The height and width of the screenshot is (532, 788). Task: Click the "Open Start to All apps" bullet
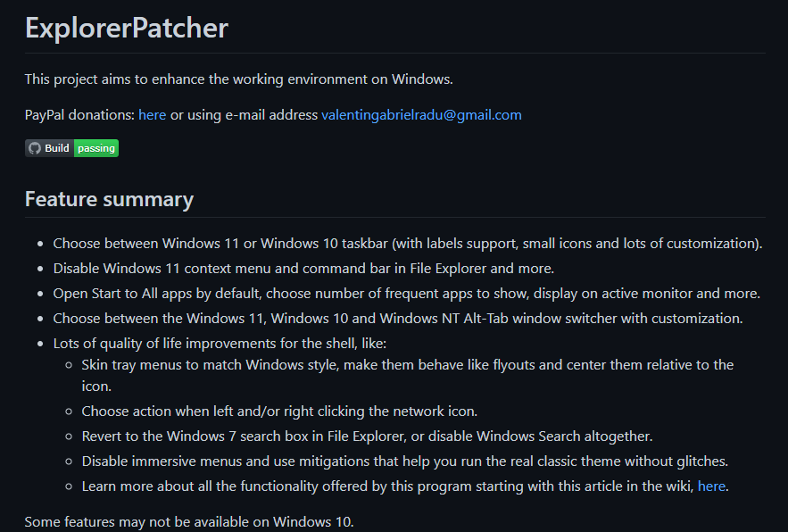pyautogui.click(x=406, y=294)
